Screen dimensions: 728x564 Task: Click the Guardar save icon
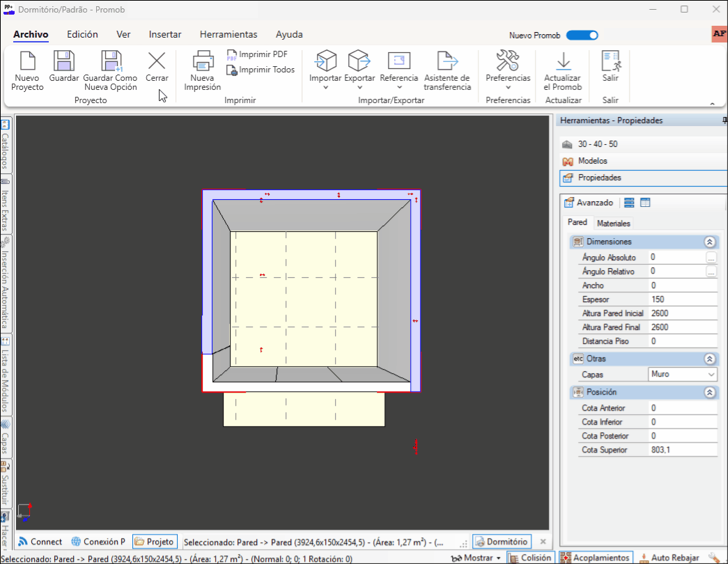[64, 62]
